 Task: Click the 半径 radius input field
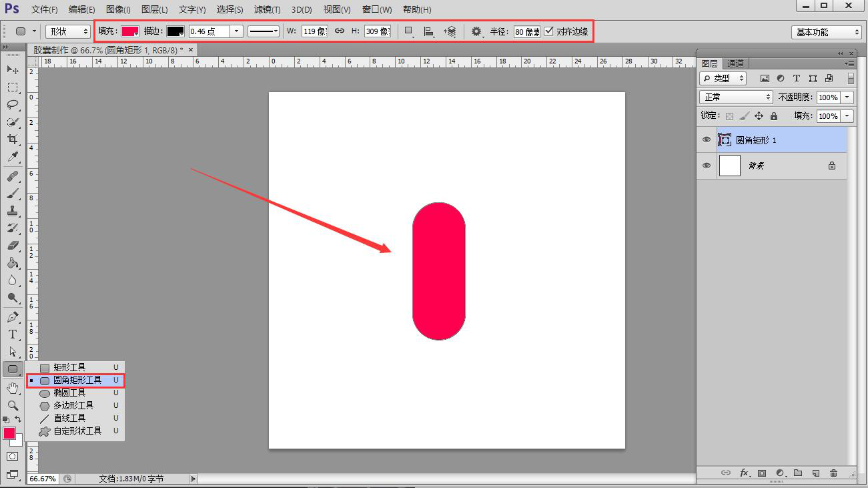coord(526,31)
